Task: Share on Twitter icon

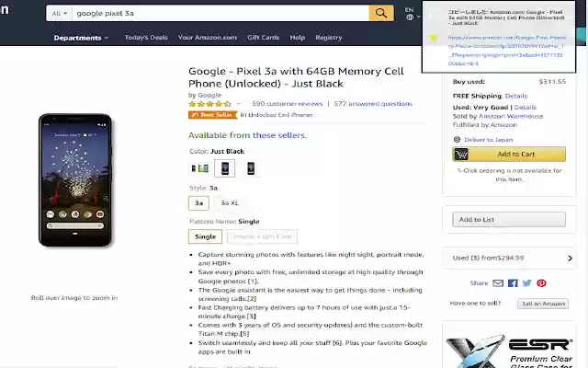Action: point(527,283)
